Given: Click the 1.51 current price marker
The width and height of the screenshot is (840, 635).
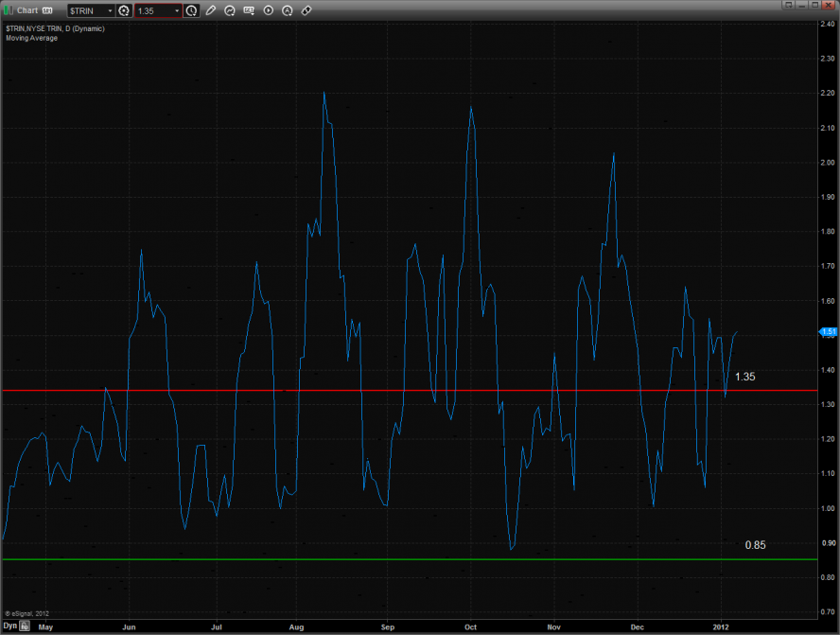Looking at the screenshot, I should [x=828, y=332].
